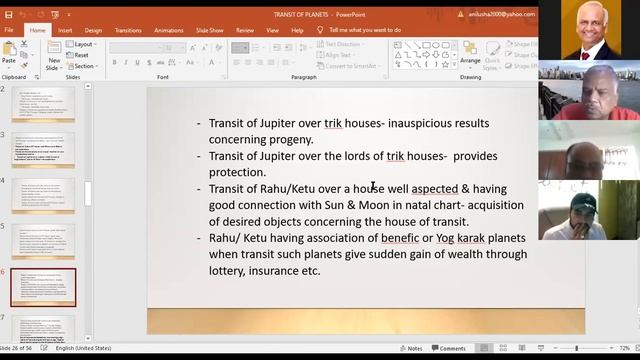Open the Section dropdown

pyautogui.click(x=82, y=66)
